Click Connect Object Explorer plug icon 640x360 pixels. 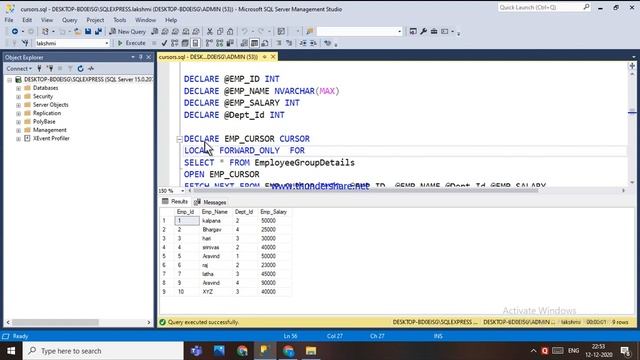coord(40,69)
